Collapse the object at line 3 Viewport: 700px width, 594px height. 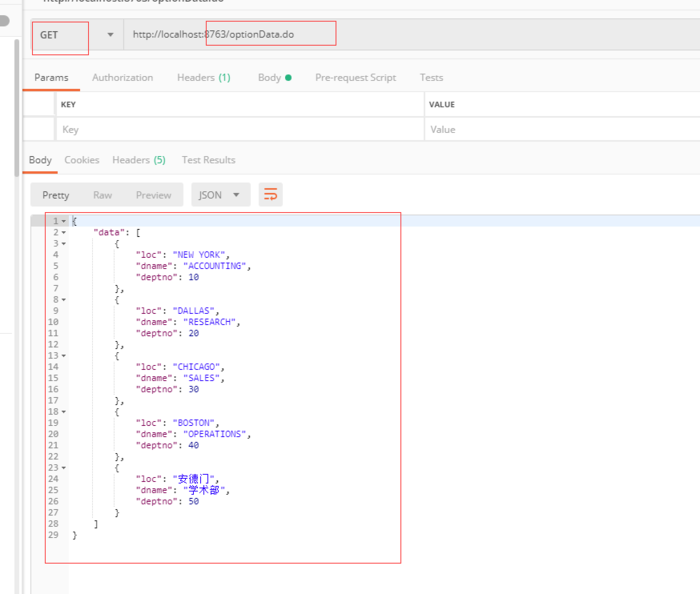click(x=64, y=244)
